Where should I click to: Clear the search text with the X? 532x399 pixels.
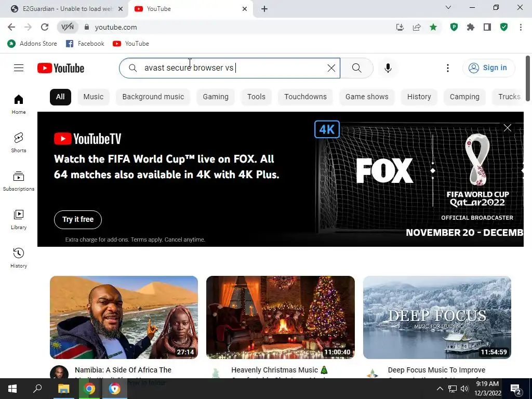click(331, 68)
